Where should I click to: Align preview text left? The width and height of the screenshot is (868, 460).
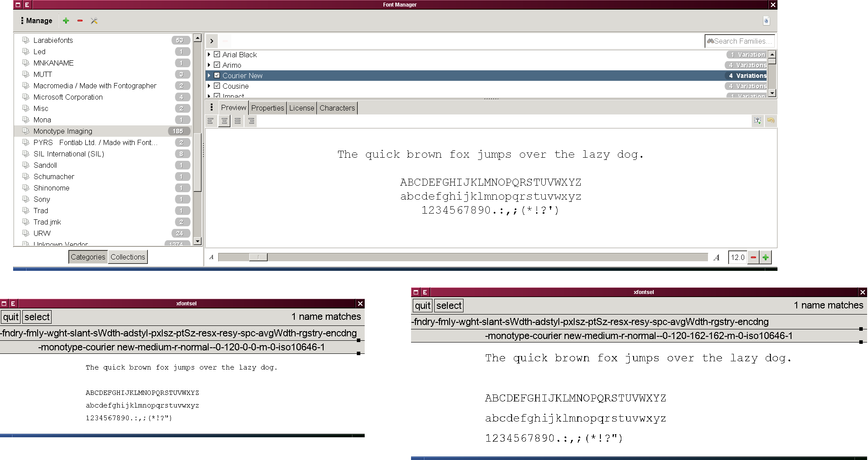click(211, 121)
